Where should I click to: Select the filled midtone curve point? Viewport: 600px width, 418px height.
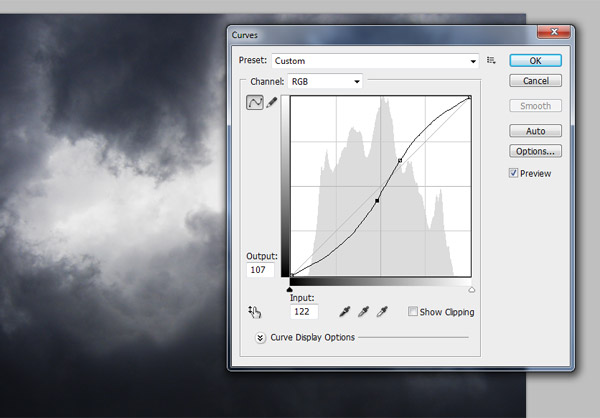click(x=377, y=201)
